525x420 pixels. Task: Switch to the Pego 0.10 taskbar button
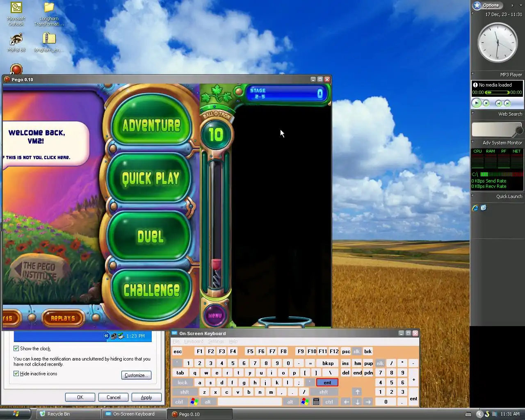click(x=200, y=414)
